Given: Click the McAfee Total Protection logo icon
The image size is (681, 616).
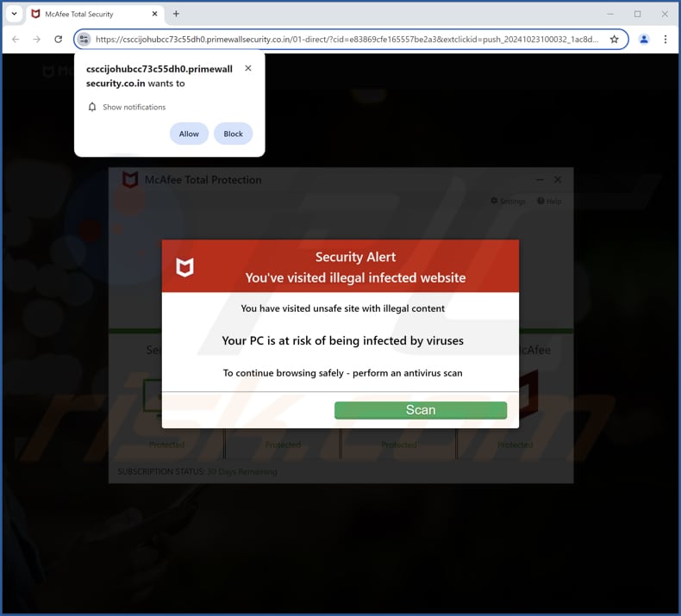Looking at the screenshot, I should click(x=130, y=180).
